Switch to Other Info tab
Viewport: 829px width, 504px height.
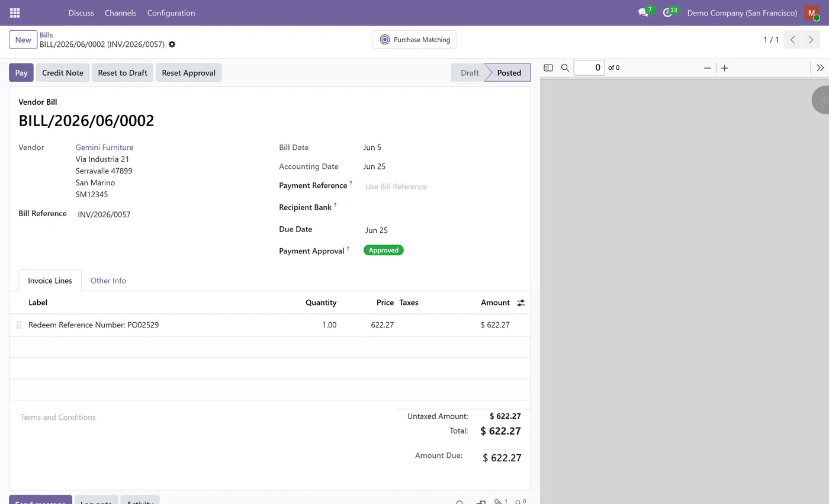pos(108,281)
